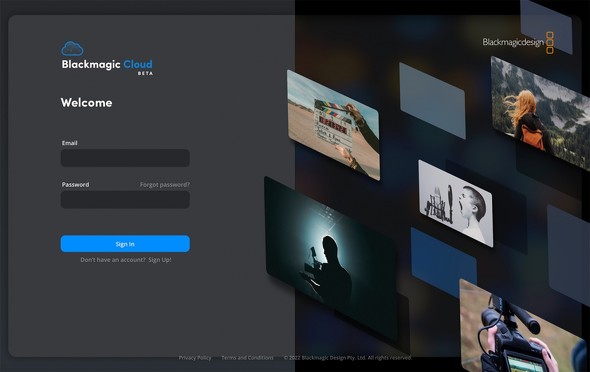Viewport: 590px width, 372px height.
Task: Follow the Sign Up! link
Action: (x=160, y=260)
